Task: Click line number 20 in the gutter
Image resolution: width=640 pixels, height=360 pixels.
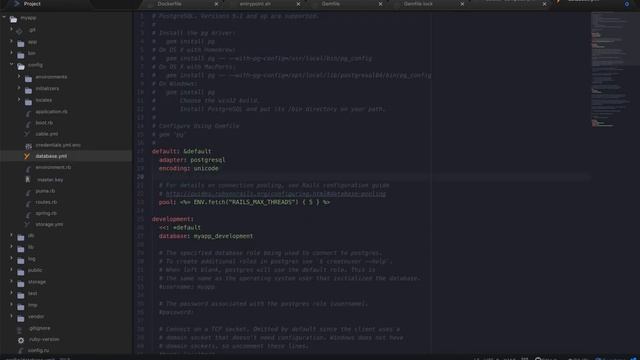Action: tap(140, 177)
